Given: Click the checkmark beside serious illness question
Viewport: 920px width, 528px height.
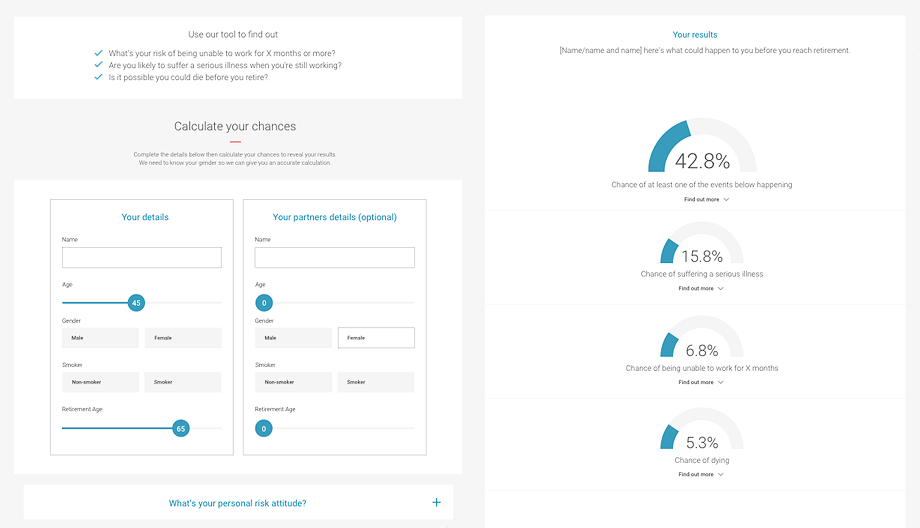Looking at the screenshot, I should (99, 65).
